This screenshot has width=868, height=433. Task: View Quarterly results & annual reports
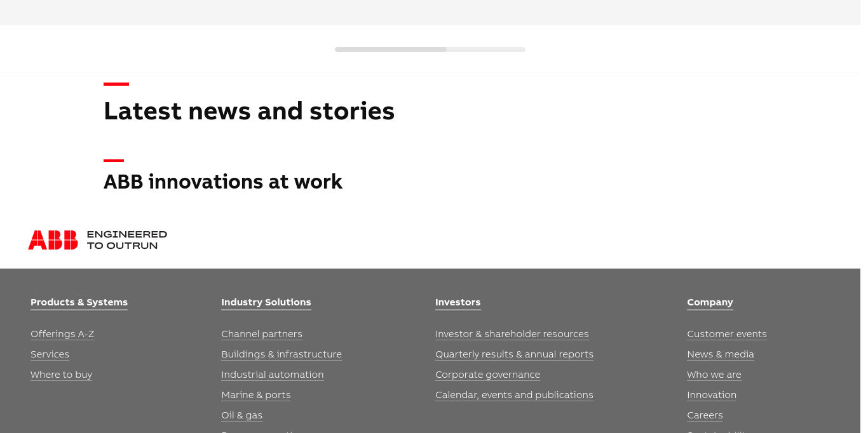[514, 354]
